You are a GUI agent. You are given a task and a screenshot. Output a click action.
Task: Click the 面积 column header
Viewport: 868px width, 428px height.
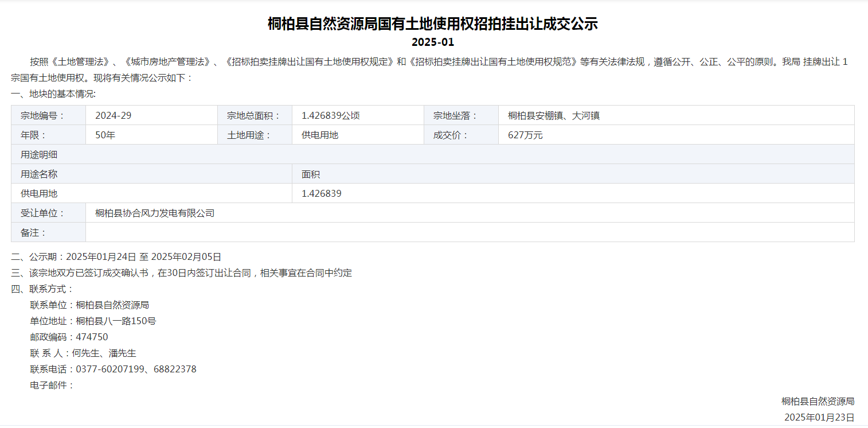[310, 173]
